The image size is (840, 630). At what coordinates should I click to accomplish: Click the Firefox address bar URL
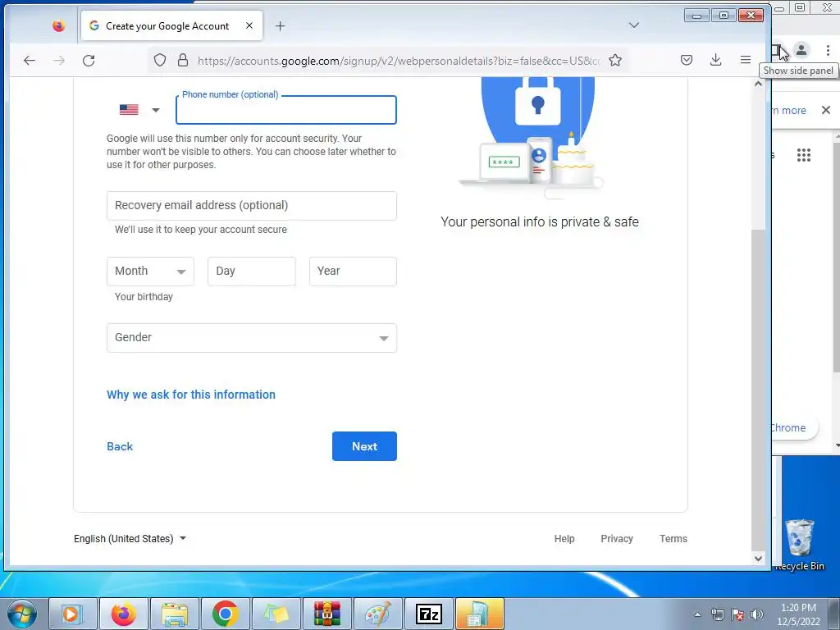coord(399,61)
